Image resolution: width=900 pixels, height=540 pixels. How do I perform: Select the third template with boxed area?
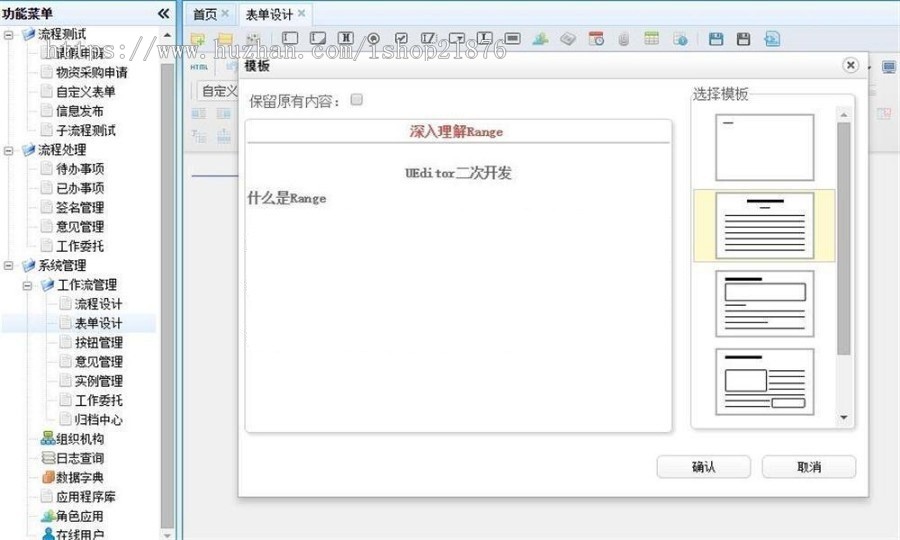[x=765, y=304]
